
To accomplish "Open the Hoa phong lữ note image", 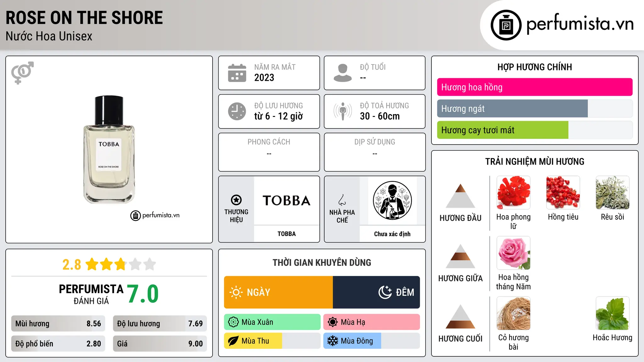I will point(514,193).
